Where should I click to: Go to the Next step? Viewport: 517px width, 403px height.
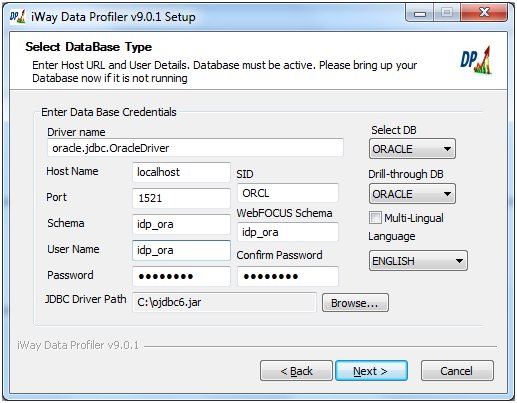pyautogui.click(x=371, y=370)
